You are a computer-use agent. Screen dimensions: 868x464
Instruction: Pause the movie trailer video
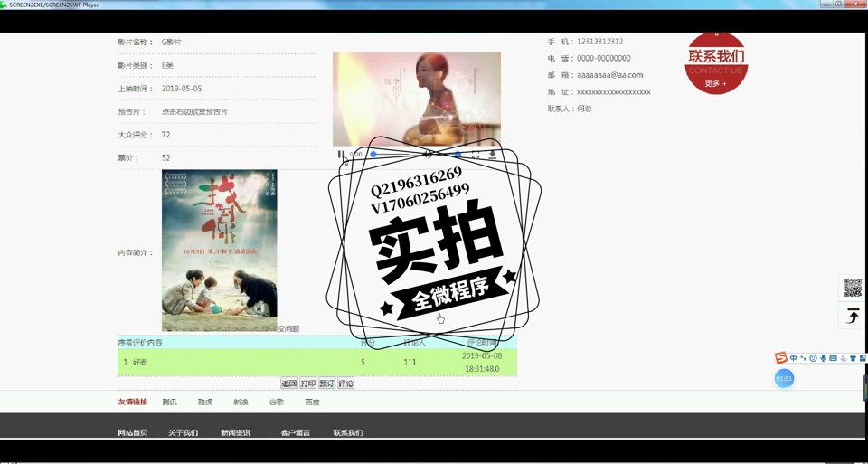tap(341, 155)
